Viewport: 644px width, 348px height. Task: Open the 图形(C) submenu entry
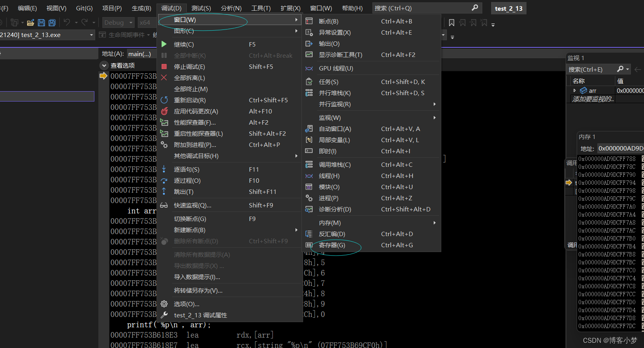click(229, 31)
